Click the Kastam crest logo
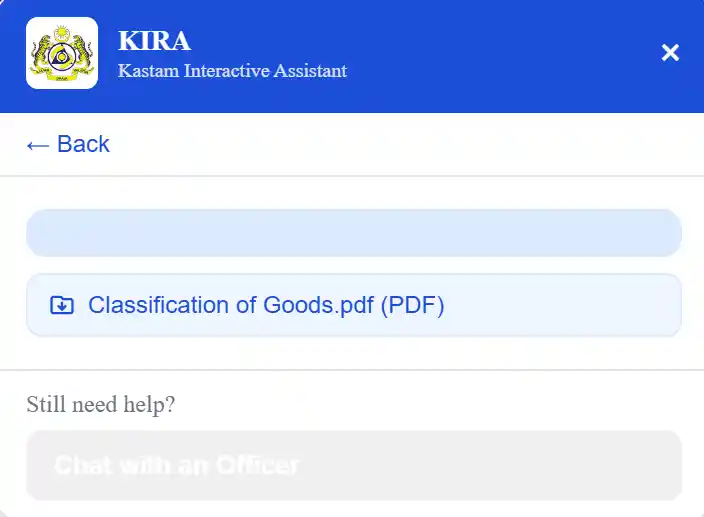The width and height of the screenshot is (704, 517). [62, 53]
